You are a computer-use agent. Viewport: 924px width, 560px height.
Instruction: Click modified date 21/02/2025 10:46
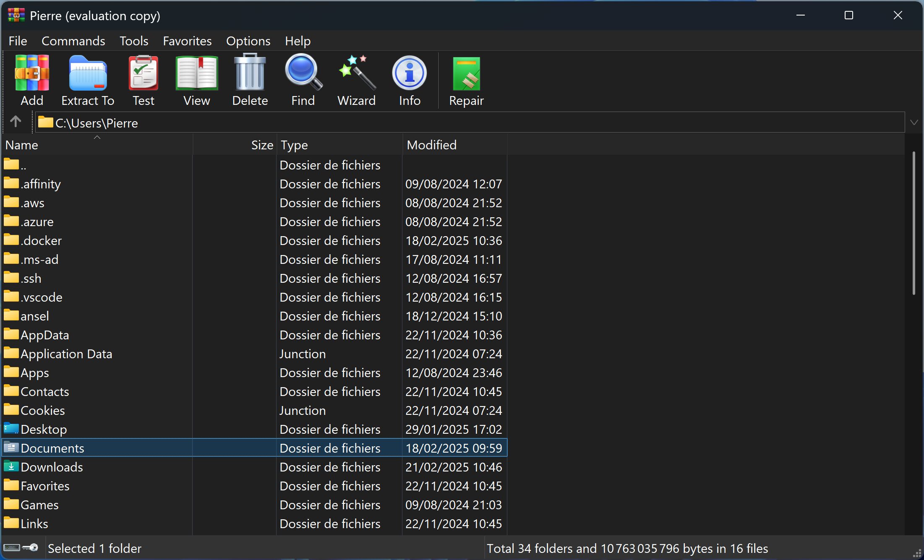click(x=454, y=467)
